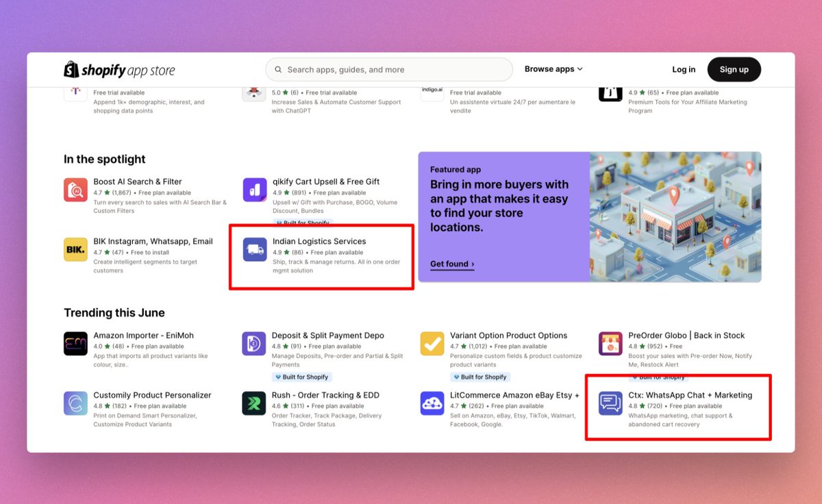822x504 pixels.
Task: Open qikify Cart Upsell & Free Gift title
Action: (x=326, y=181)
